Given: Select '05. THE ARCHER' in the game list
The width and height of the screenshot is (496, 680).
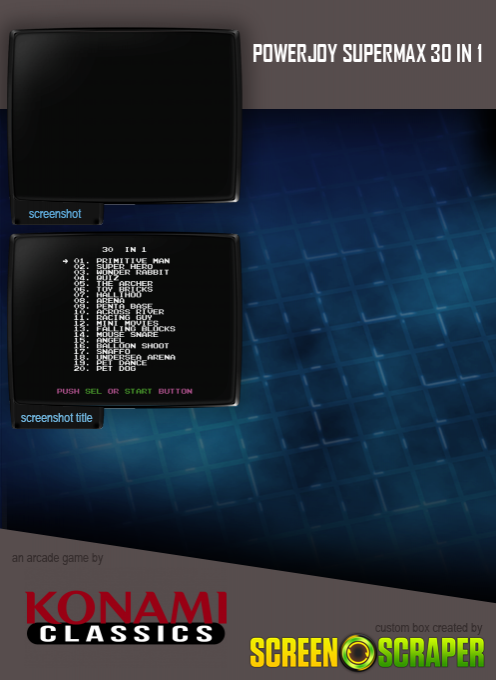Looking at the screenshot, I should click(x=113, y=283).
